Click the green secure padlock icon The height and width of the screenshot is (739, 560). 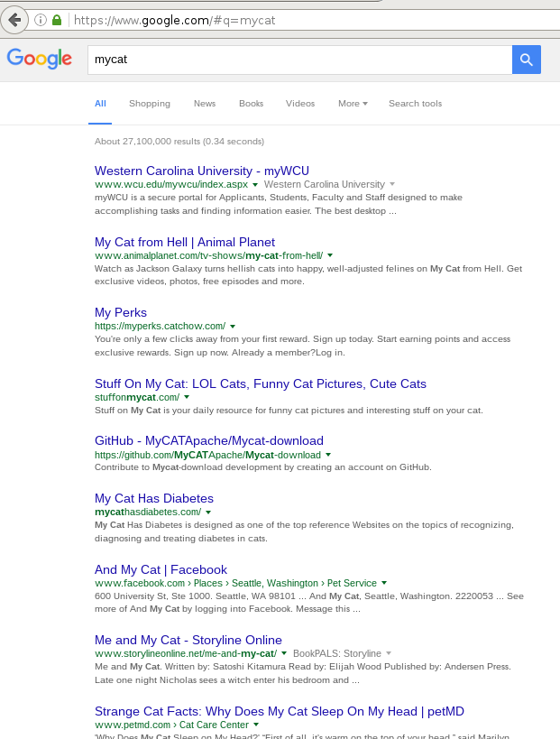(57, 20)
